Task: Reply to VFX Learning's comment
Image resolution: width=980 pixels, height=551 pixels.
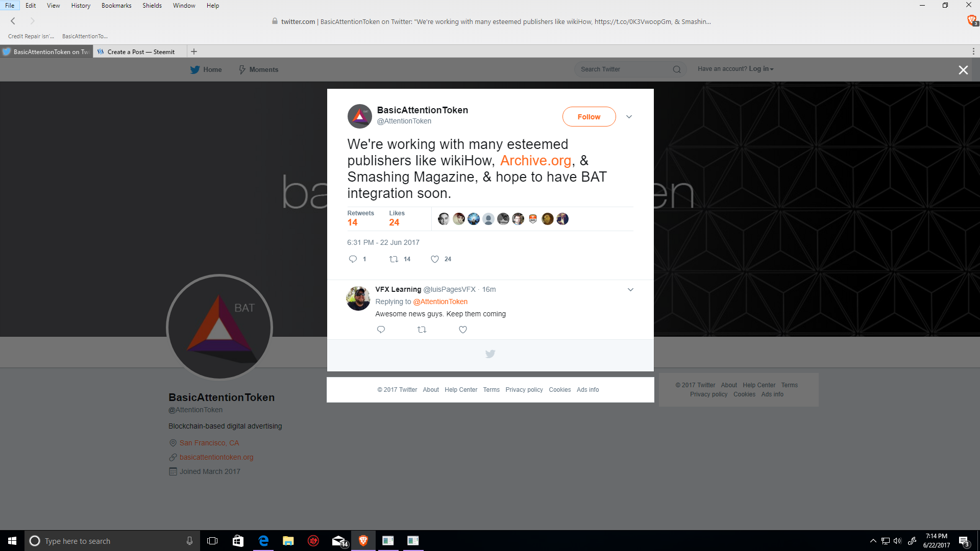Action: pos(381,330)
